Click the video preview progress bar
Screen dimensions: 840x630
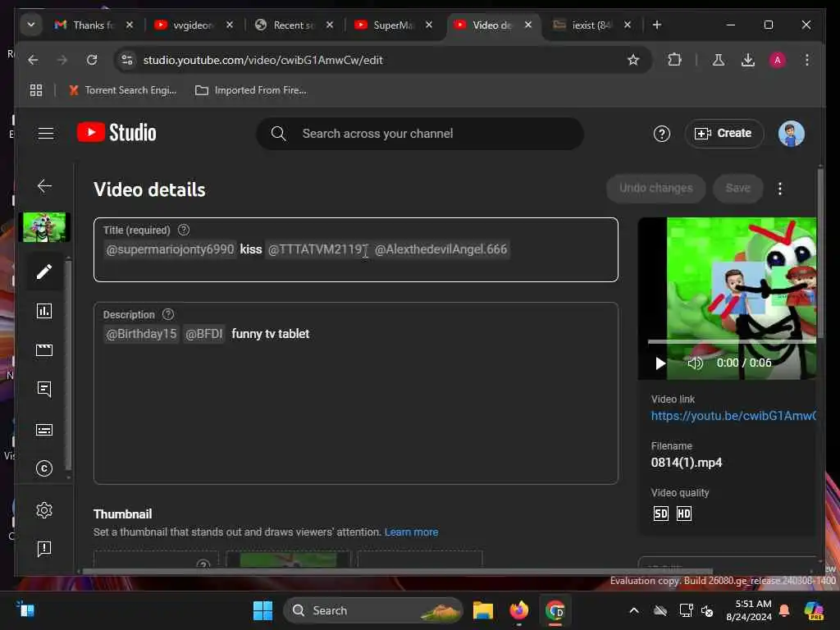click(x=732, y=341)
